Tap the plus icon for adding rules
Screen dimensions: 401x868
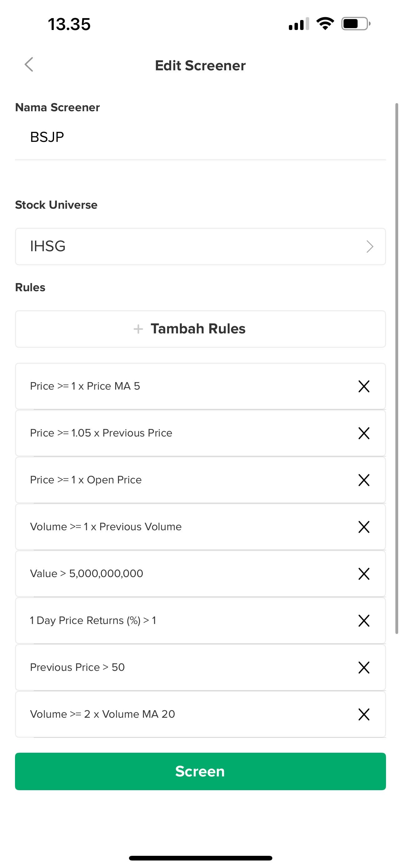(138, 329)
